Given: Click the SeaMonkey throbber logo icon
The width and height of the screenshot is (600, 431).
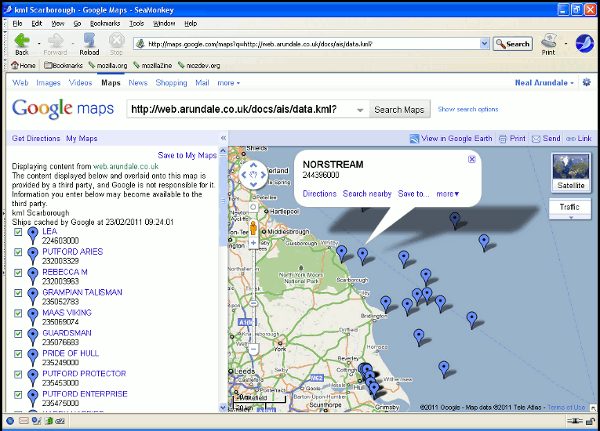Looking at the screenshot, I should point(585,43).
